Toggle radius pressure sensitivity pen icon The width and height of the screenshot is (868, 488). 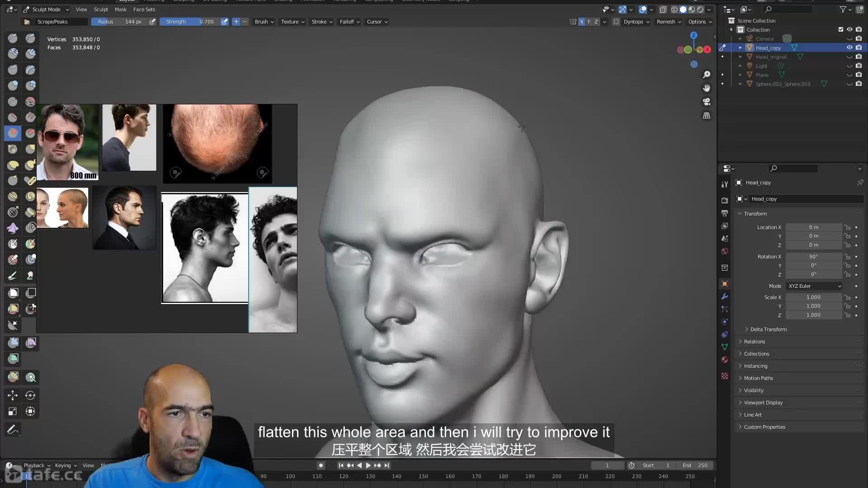(153, 22)
